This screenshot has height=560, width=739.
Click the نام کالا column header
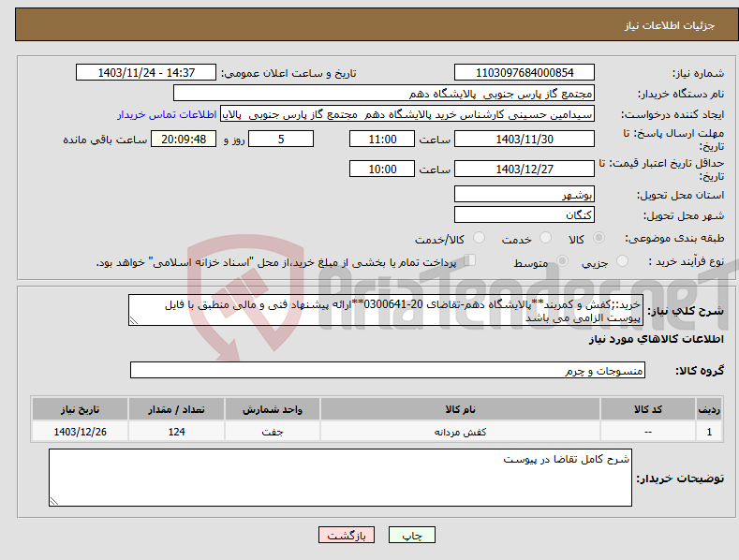[x=460, y=409]
